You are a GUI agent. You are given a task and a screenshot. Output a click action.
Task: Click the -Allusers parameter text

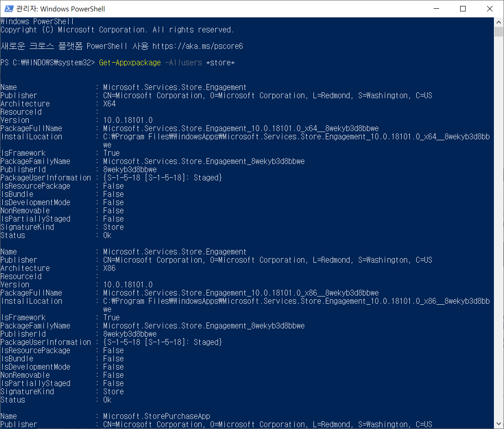(x=184, y=63)
